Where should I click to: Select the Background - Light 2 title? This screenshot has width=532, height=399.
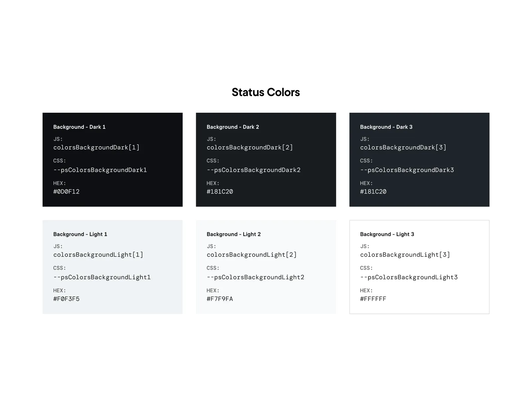(x=233, y=234)
